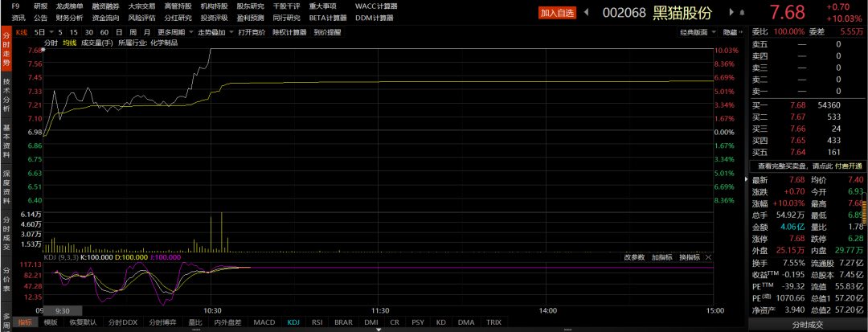868x332 pixels.
Task: Open 大宗交易 menu item
Action: pyautogui.click(x=141, y=6)
